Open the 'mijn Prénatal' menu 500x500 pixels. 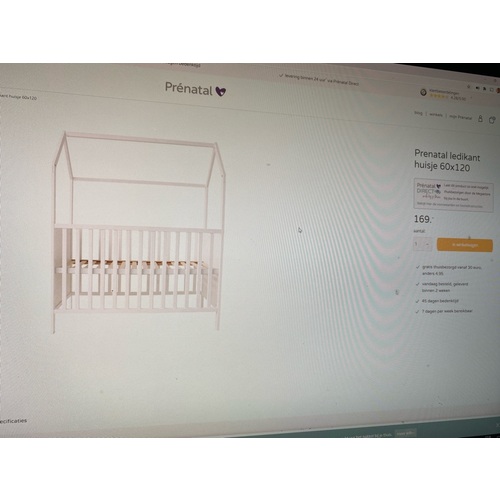[460, 117]
